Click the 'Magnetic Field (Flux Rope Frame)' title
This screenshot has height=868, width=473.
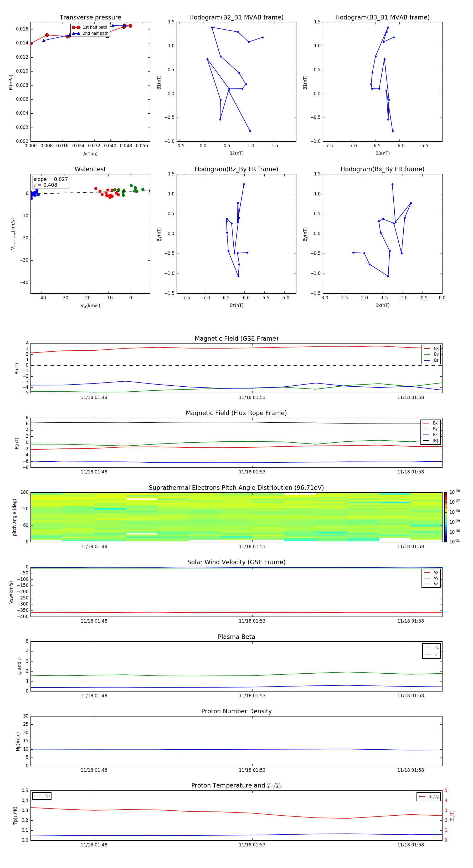[236, 413]
